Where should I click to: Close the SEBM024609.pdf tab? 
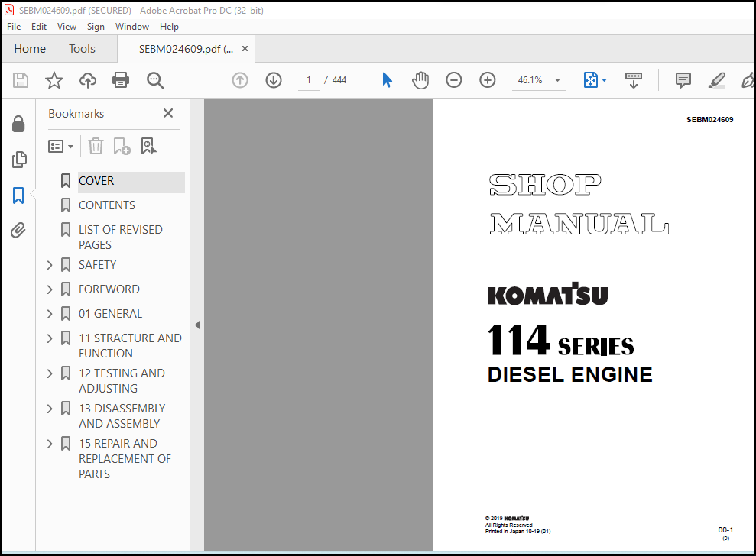[x=245, y=49]
